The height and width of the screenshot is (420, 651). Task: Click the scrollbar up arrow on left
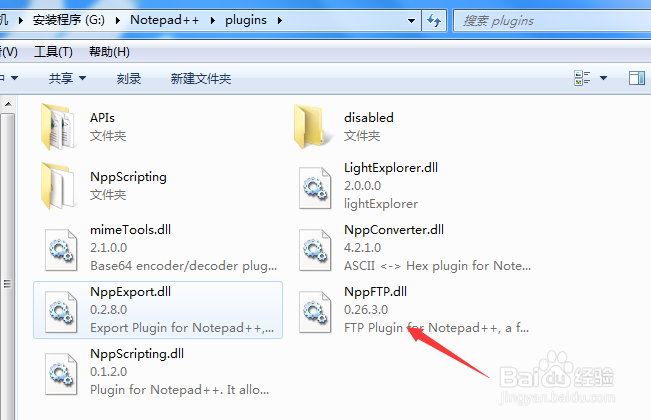coord(8,104)
